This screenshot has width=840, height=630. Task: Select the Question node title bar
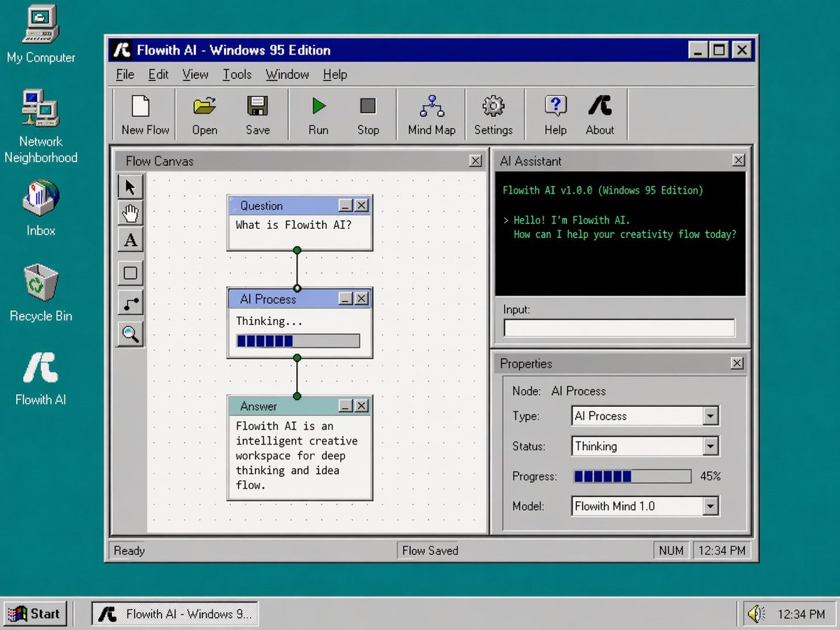(x=300, y=205)
